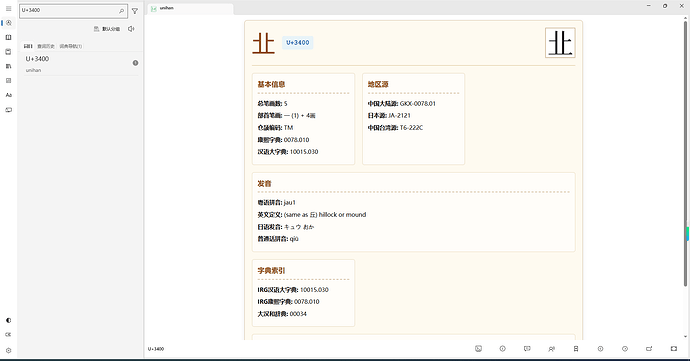Screen dimensions: 690x361
Task: Select the unihan document tab
Action: [190, 8]
